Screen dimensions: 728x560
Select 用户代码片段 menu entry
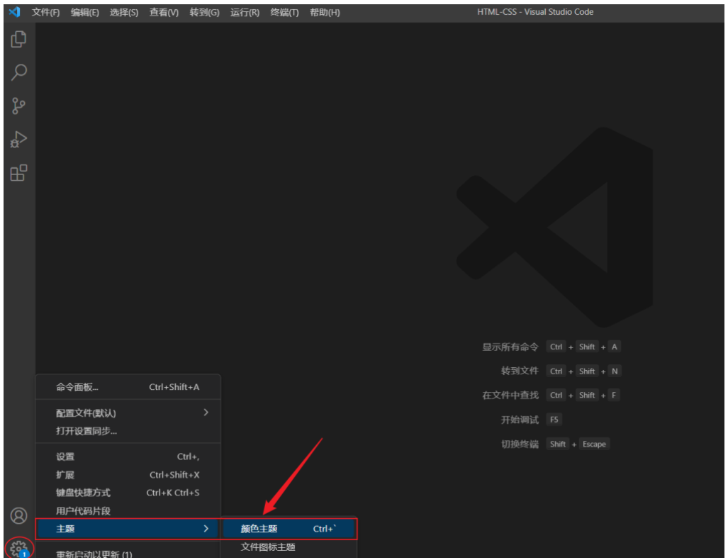128,511
